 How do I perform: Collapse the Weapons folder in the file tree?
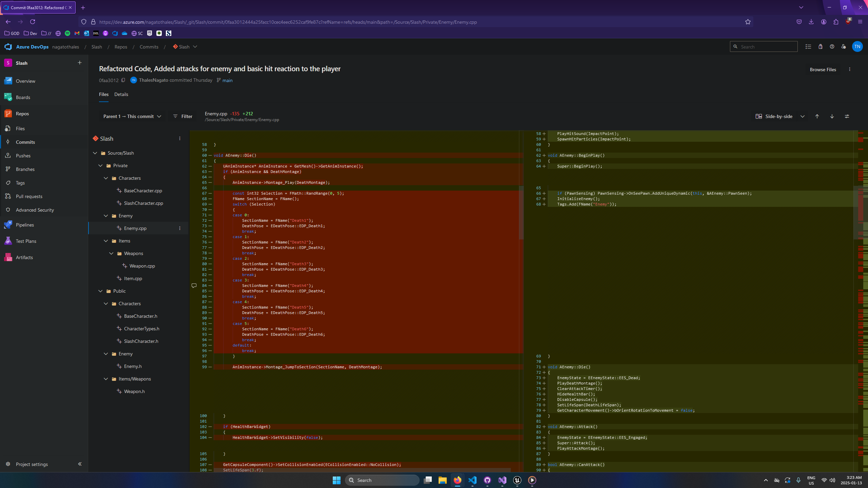pyautogui.click(x=111, y=253)
